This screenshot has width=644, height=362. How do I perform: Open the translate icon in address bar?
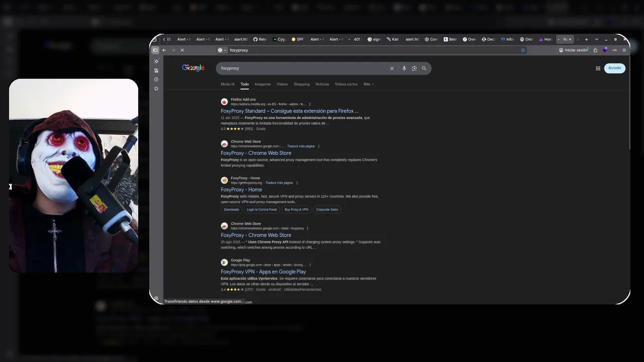point(523,50)
